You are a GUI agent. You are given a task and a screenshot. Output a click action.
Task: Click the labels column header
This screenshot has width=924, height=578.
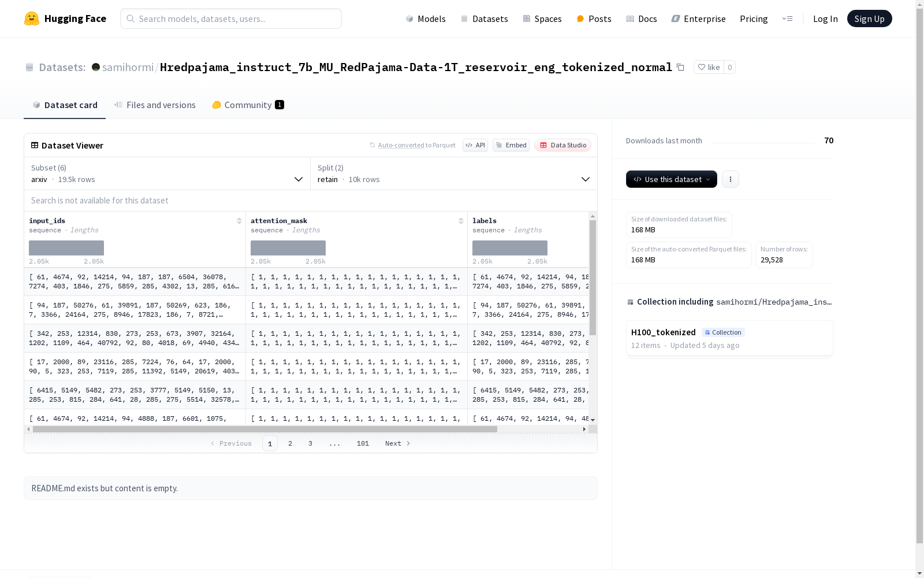[x=485, y=221]
